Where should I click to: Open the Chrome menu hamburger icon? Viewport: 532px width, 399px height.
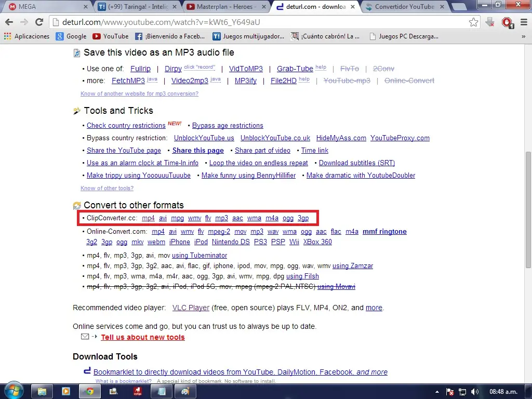click(x=524, y=22)
